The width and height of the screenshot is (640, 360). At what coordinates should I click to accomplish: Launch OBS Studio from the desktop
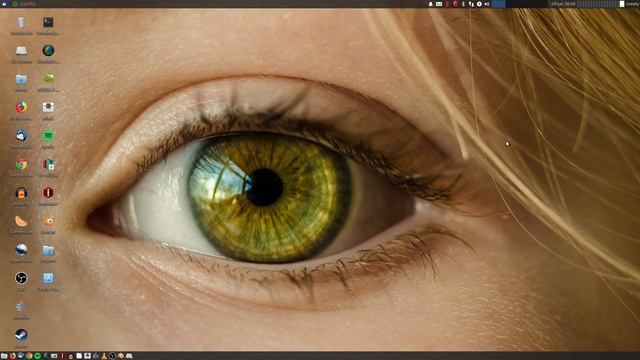coord(21,278)
